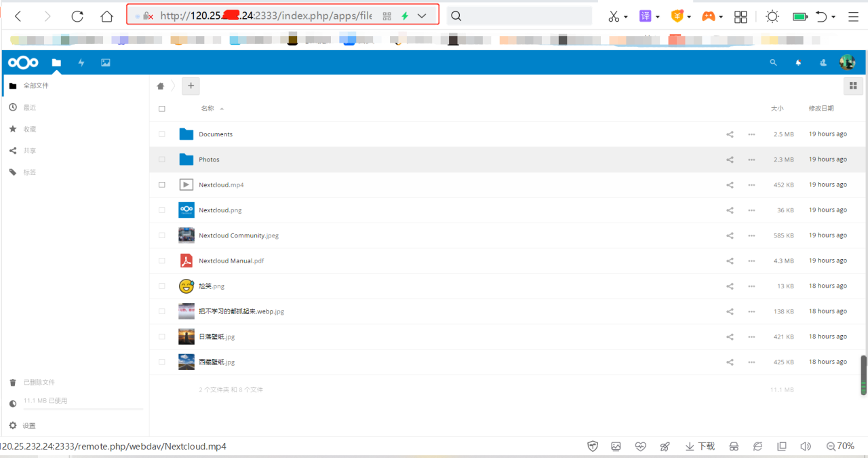Open address bar dropdown chevron
This screenshot has height=458, width=868.
[x=422, y=16]
